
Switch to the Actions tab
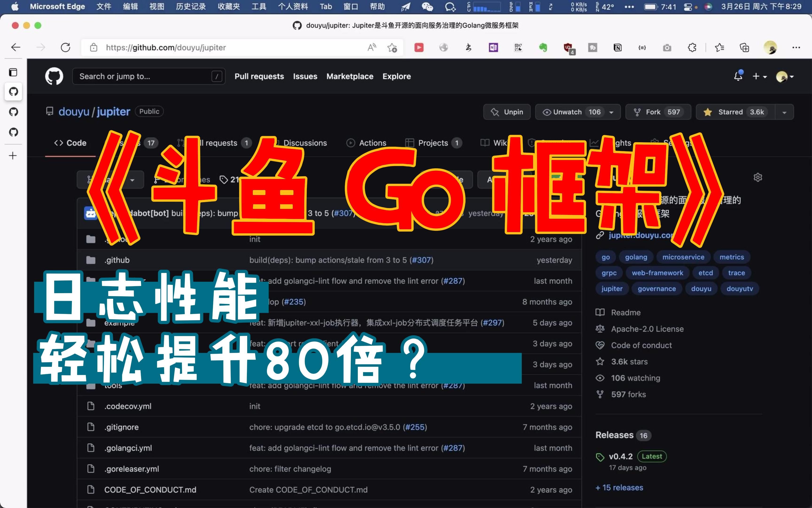coord(366,143)
